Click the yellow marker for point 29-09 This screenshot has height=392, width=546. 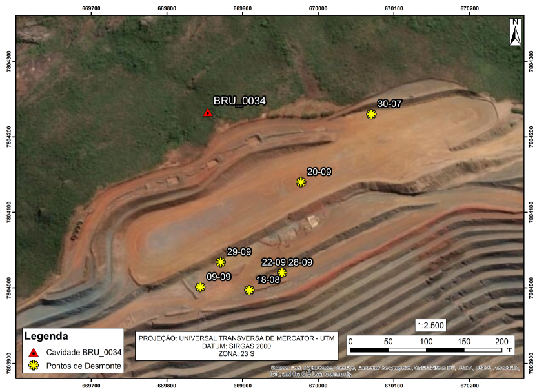221,262
